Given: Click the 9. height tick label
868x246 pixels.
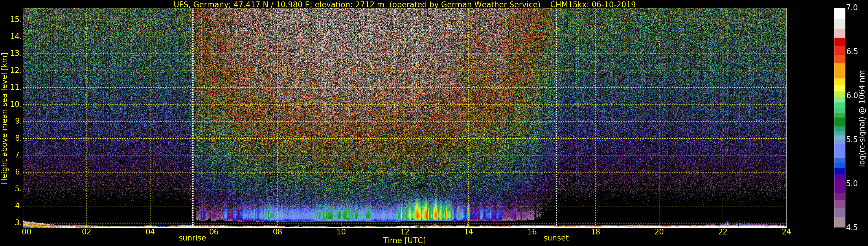Looking at the screenshot, I should point(18,121).
